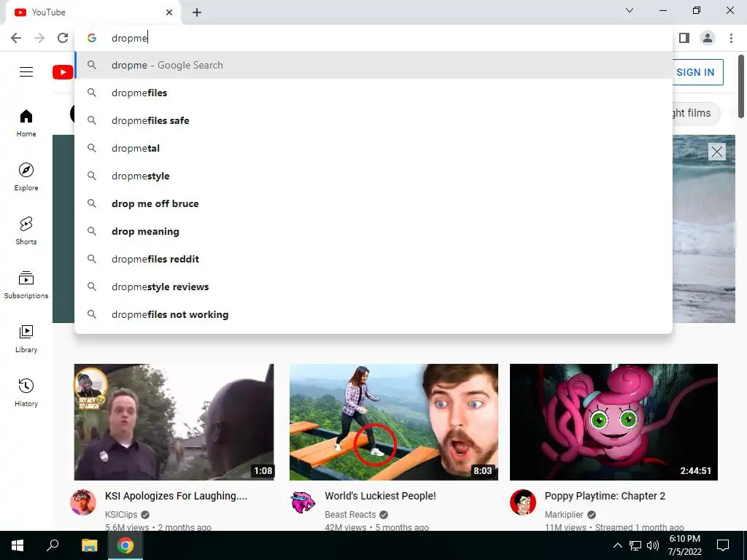Click 'World's Luckiest People!' title
Screen dimensions: 747x560
(x=380, y=496)
